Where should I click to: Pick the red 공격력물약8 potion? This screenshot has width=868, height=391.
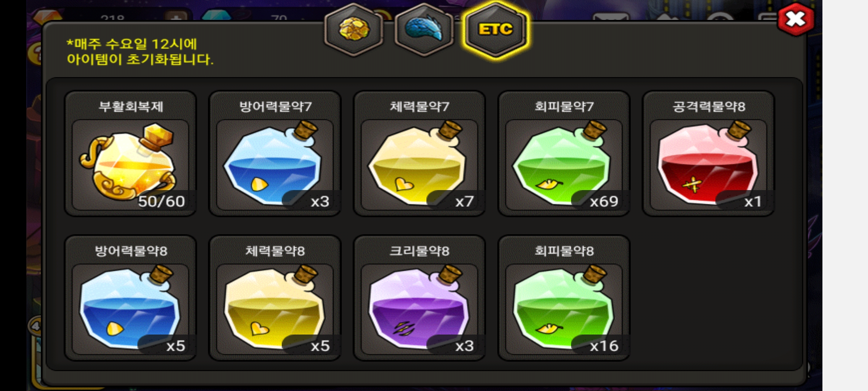pos(708,154)
